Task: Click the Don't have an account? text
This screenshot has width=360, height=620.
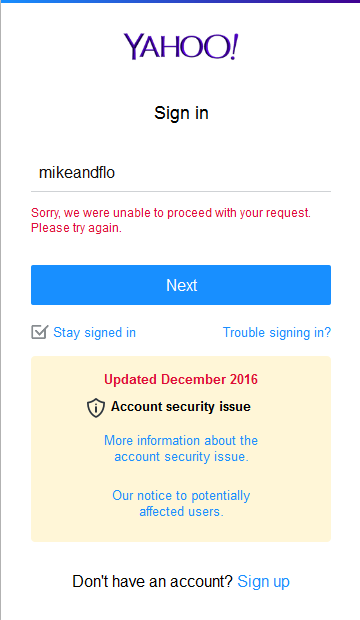Action: click(152, 582)
